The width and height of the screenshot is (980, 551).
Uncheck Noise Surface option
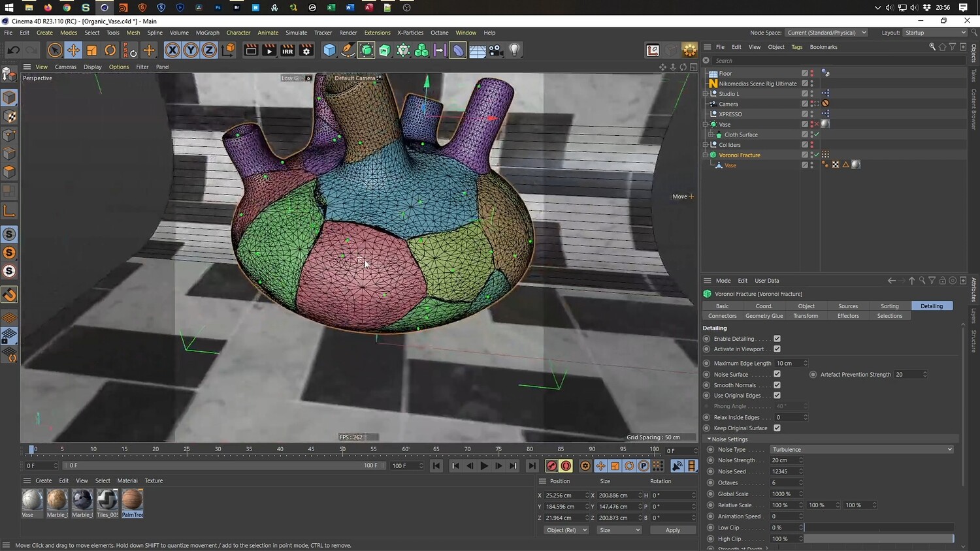(x=777, y=374)
